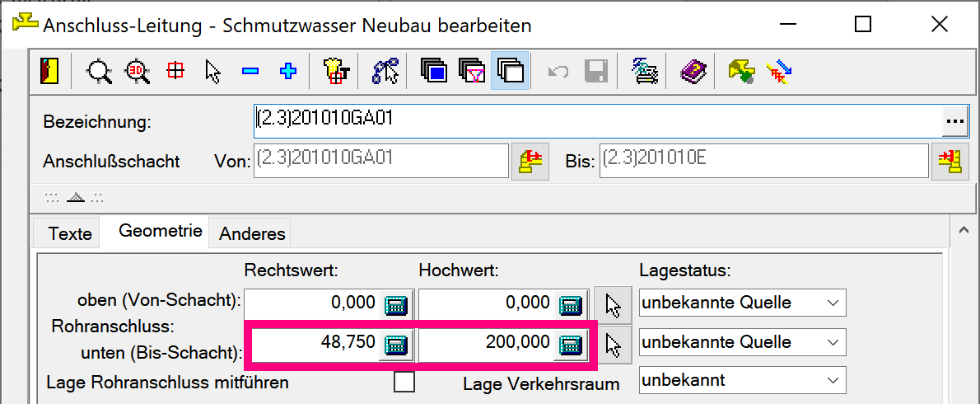Click the magnifier zoom icon
The height and width of the screenshot is (404, 980).
100,72
